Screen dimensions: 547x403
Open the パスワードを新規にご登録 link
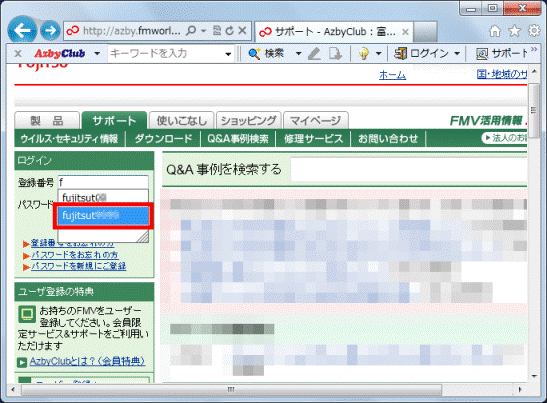[x=78, y=267]
